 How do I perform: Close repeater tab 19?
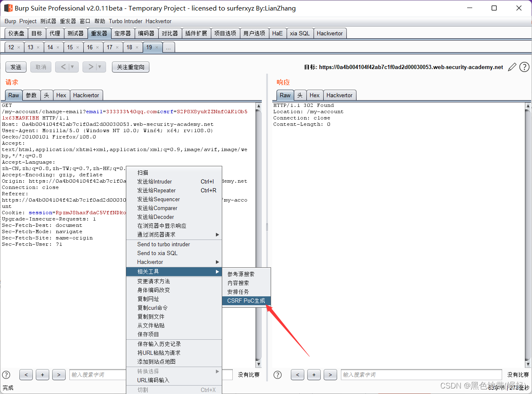(x=157, y=48)
